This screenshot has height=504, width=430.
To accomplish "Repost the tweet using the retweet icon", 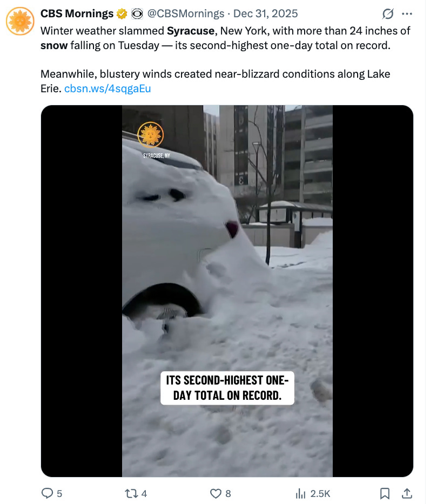I will [131, 493].
